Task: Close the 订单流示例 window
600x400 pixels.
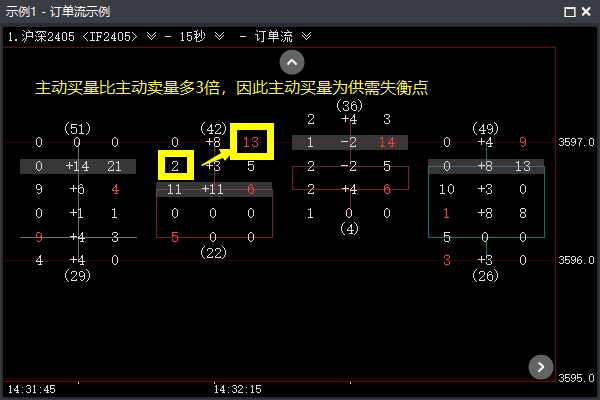Action: point(587,11)
